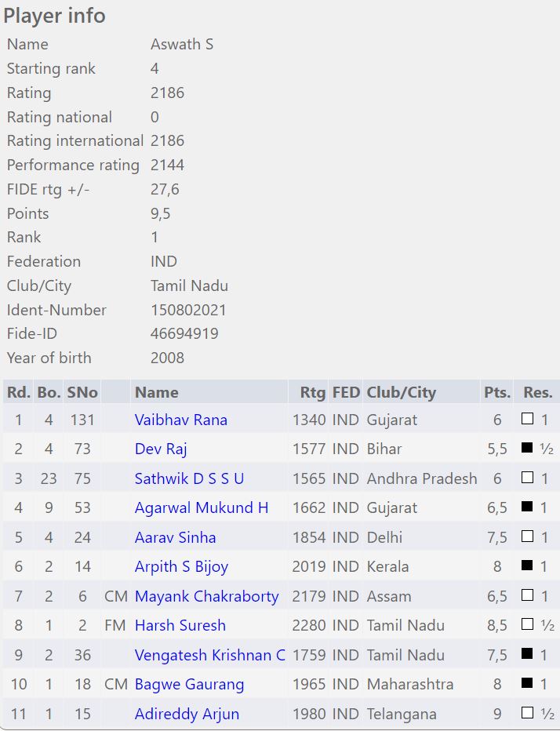Select the Vengatesh Krishnan C link
This screenshot has height=731, width=560.
(x=209, y=655)
